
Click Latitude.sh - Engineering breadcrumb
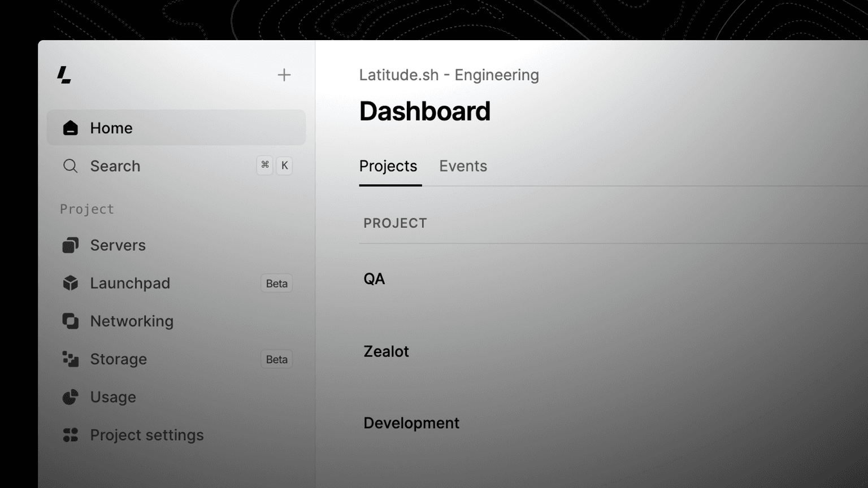[x=449, y=75]
